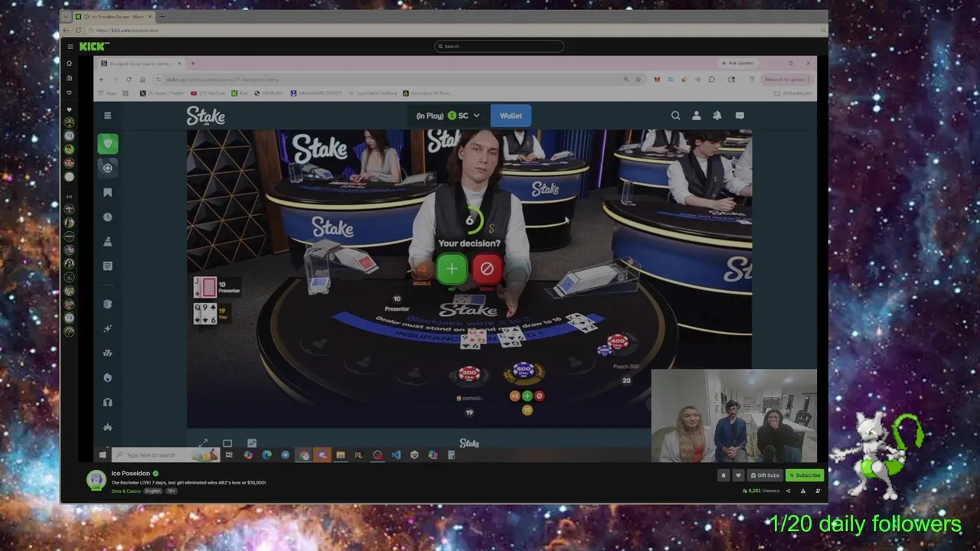Open the SC currency balance dropdown
This screenshot has height=551, width=980.
[x=448, y=116]
